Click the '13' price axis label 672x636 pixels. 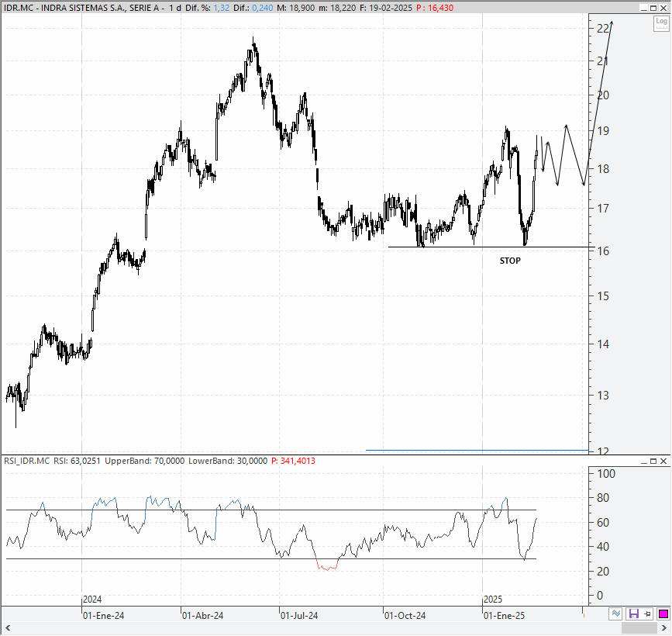602,395
